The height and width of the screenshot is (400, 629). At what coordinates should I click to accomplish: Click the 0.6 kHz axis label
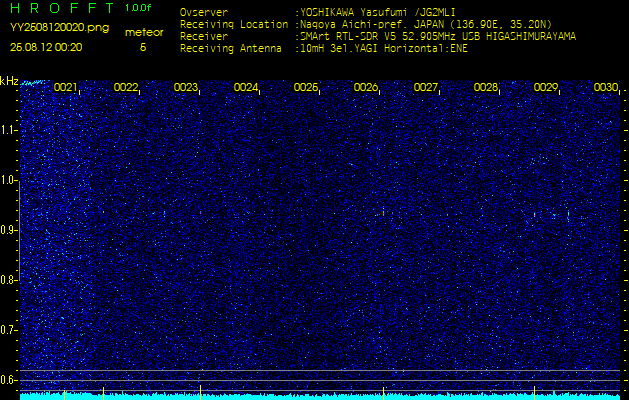click(x=8, y=380)
